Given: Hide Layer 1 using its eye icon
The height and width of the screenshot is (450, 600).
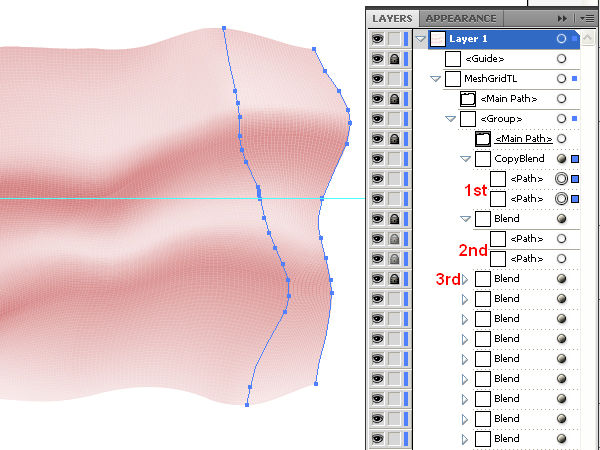Looking at the screenshot, I should pos(378,39).
